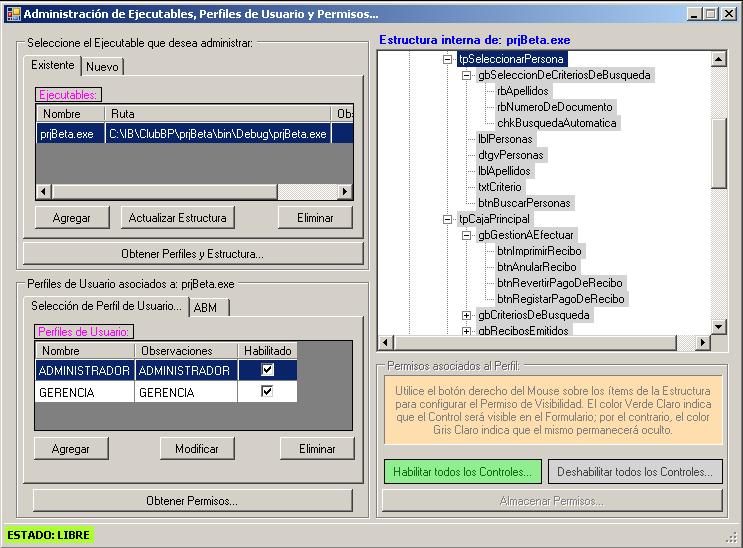
Task: Click the Ruta cell with C:\IB\ClubBP path
Action: tap(218, 134)
